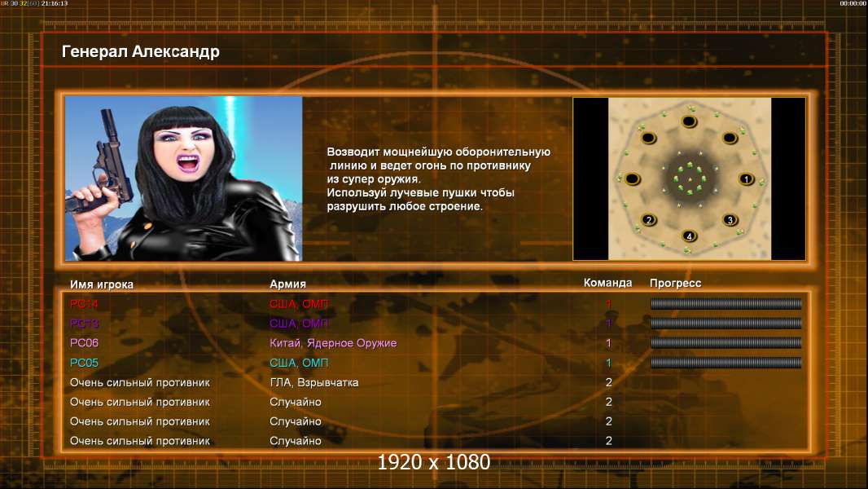
Task: Click the circular desert map preview
Action: (x=690, y=178)
